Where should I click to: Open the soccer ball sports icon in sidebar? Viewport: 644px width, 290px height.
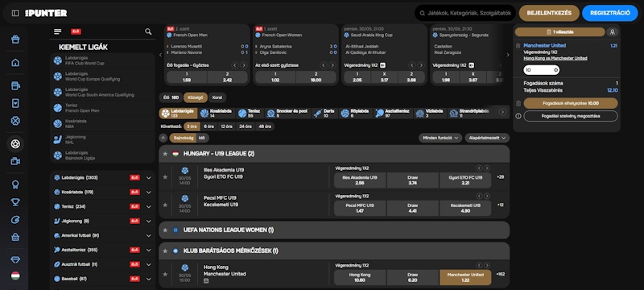[15, 144]
